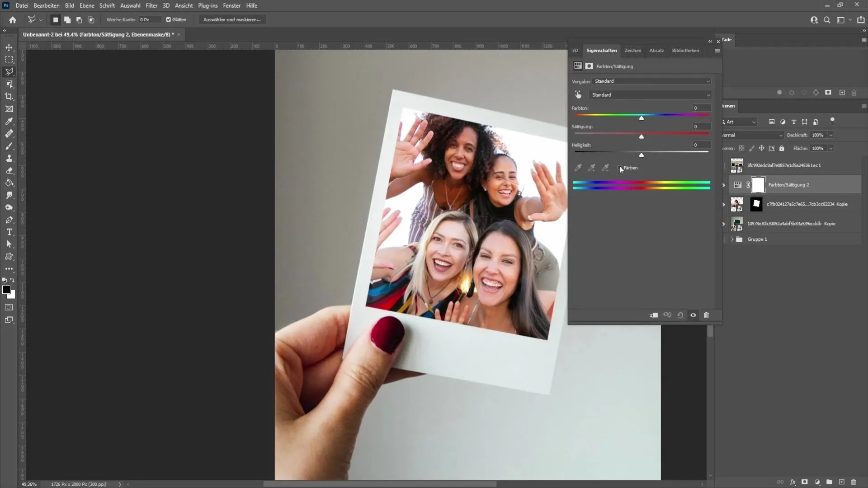The image size is (868, 488).
Task: Select the Pen tool
Action: pyautogui.click(x=9, y=220)
